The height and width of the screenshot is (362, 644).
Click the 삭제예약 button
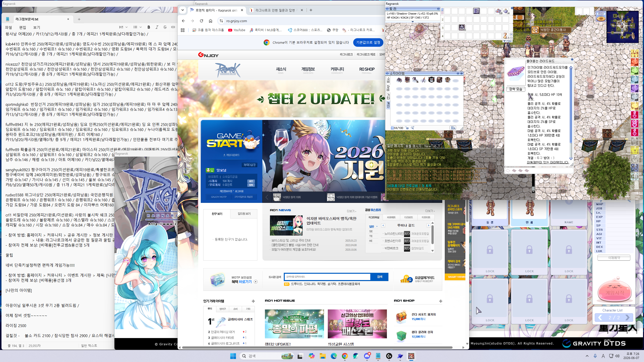(x=614, y=258)
